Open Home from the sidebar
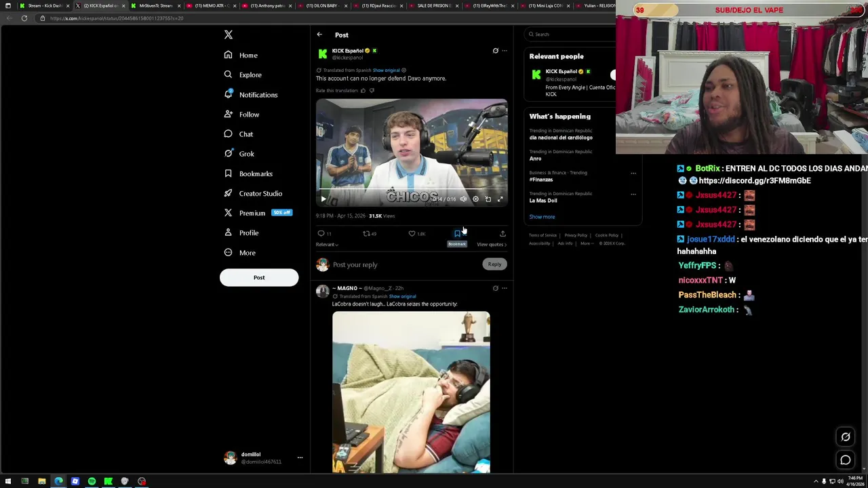Image resolution: width=868 pixels, height=488 pixels. pyautogui.click(x=241, y=55)
